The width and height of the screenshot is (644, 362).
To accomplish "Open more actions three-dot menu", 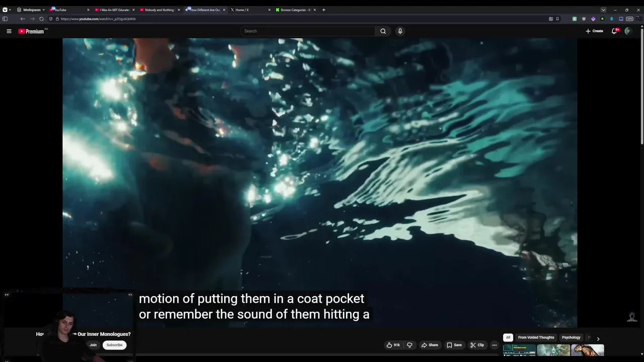I will (495, 345).
